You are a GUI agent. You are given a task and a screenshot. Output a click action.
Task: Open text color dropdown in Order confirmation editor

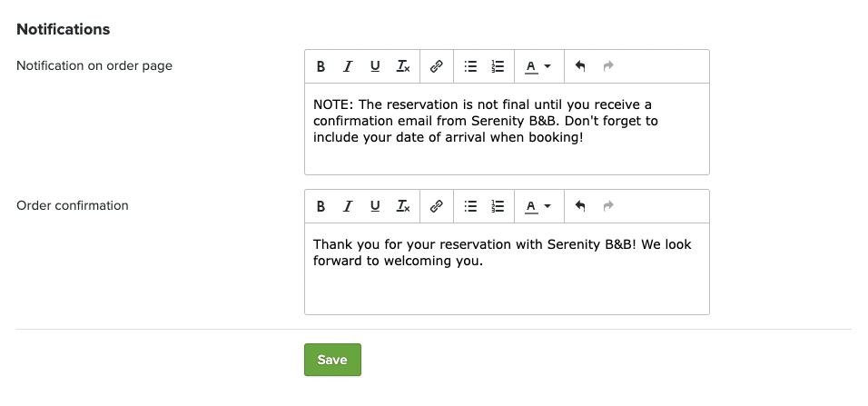tap(539, 206)
